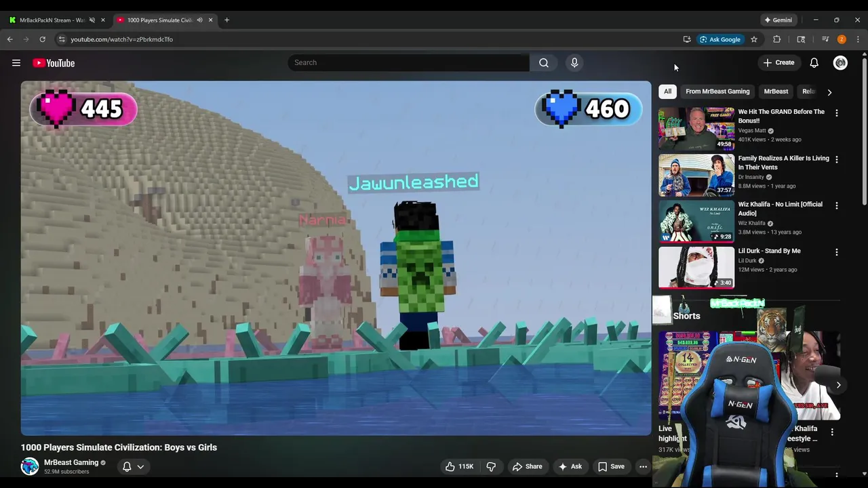The height and width of the screenshot is (488, 868).
Task: Click the Shorts section heading
Action: click(x=686, y=316)
